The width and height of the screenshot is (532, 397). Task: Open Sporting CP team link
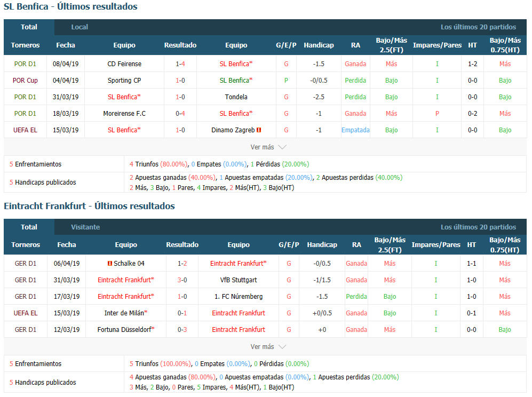click(124, 81)
